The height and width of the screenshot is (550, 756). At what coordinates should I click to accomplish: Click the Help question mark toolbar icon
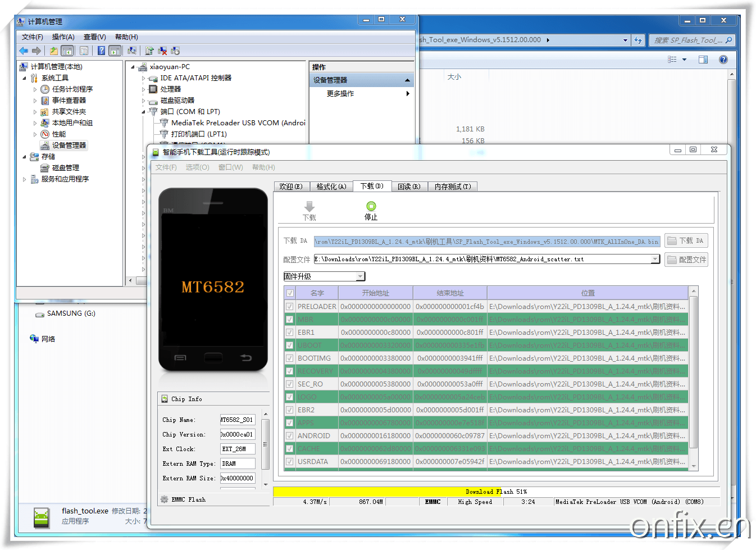[x=102, y=51]
